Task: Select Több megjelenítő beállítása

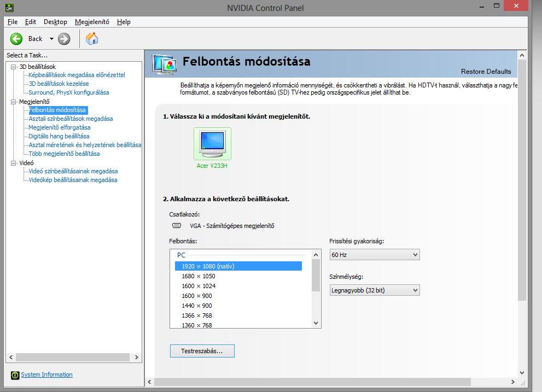Action: [x=65, y=154]
